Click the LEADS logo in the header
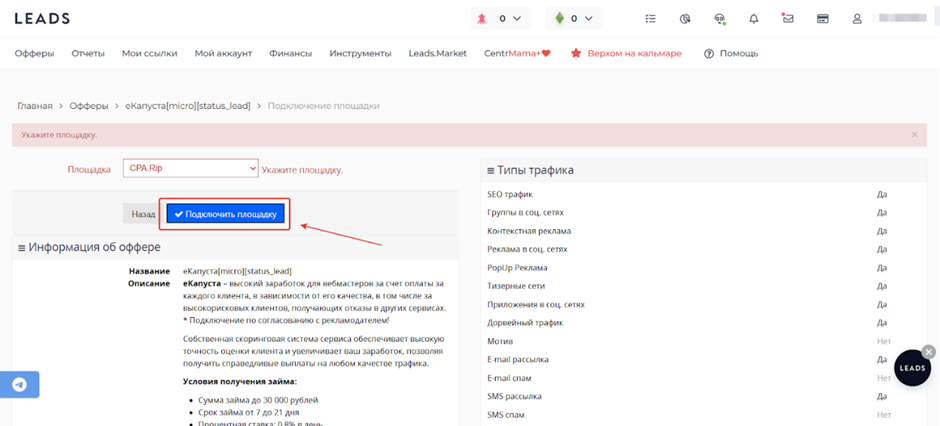 coord(42,19)
